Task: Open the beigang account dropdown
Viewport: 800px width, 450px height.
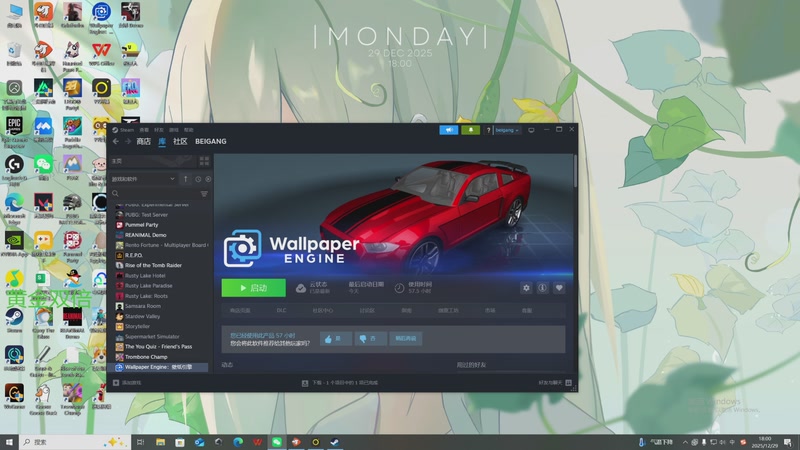Action: click(x=507, y=130)
